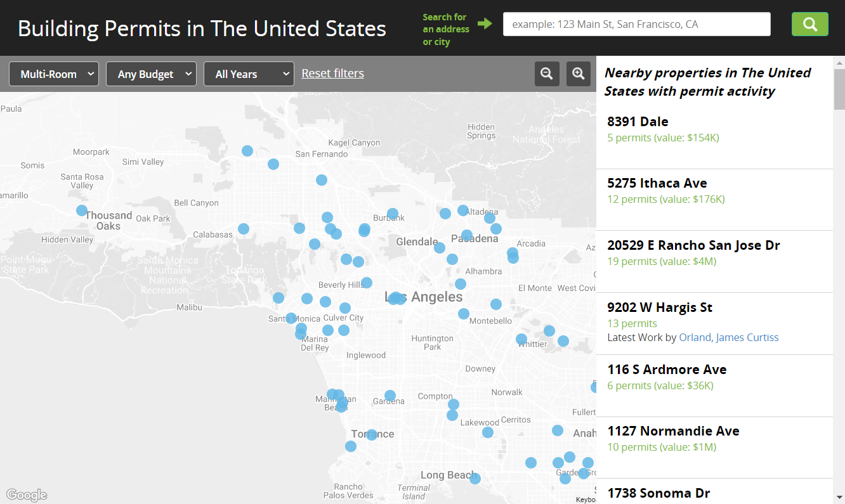Open the Any Budget dropdown
Image resolution: width=845 pixels, height=504 pixels.
coord(151,74)
